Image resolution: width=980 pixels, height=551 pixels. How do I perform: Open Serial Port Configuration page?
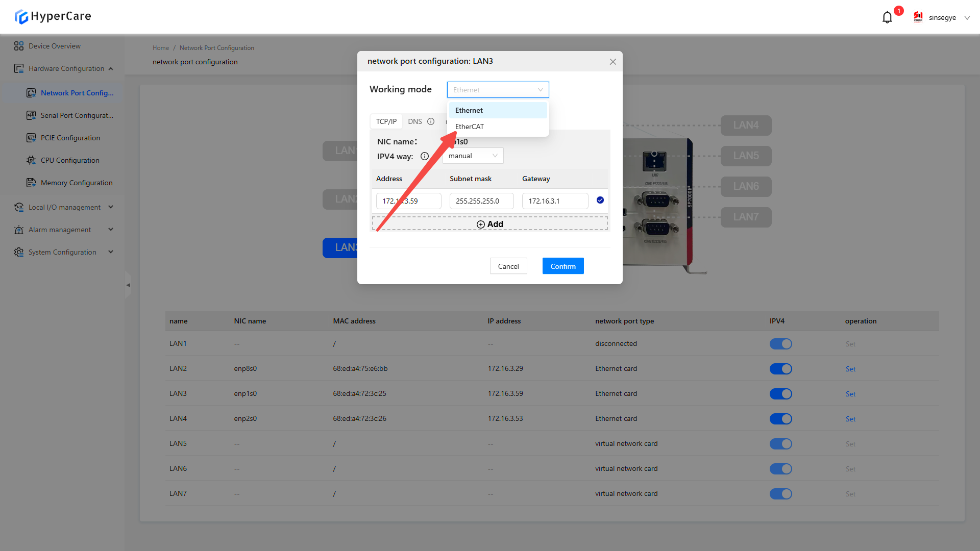tap(77, 115)
